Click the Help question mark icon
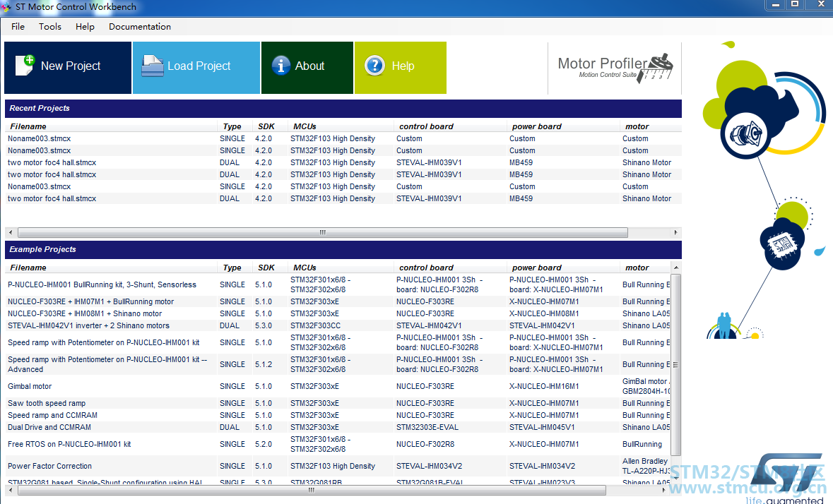 tap(374, 66)
